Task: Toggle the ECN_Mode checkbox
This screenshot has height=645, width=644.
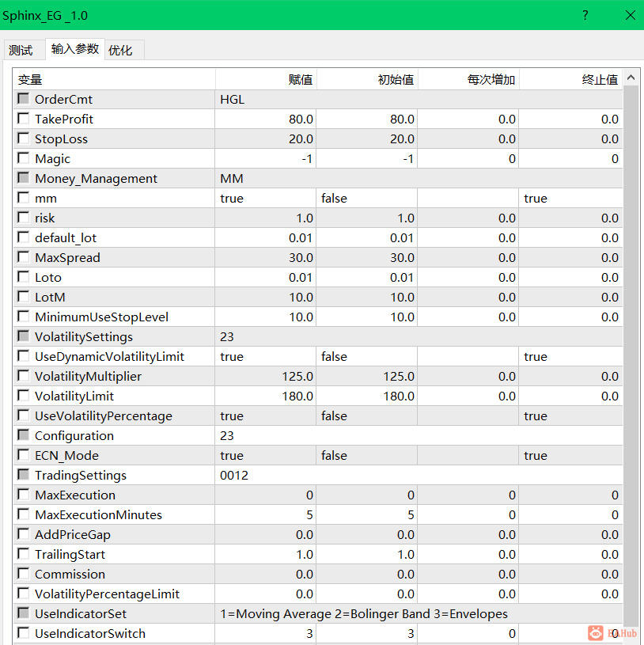Action: pyautogui.click(x=24, y=455)
